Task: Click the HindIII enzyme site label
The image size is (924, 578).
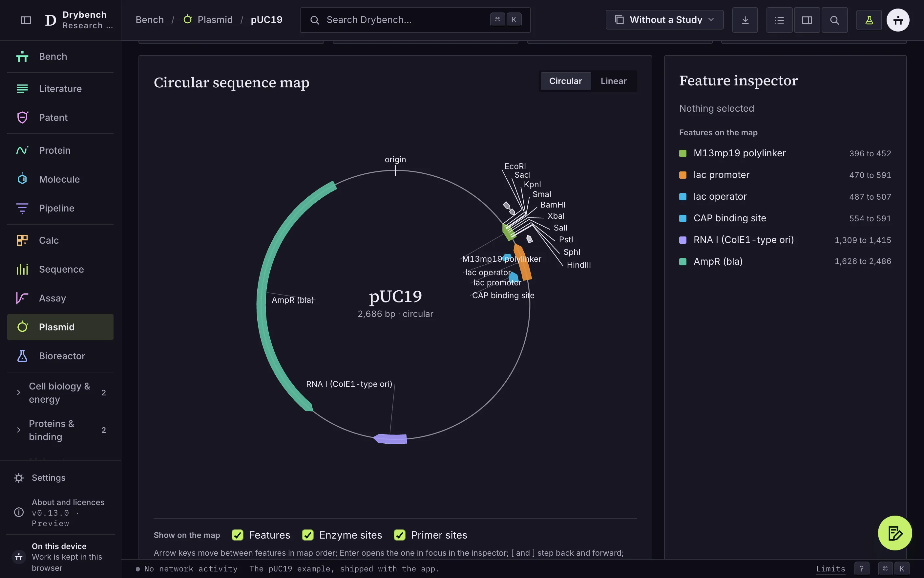Action: [x=578, y=265]
